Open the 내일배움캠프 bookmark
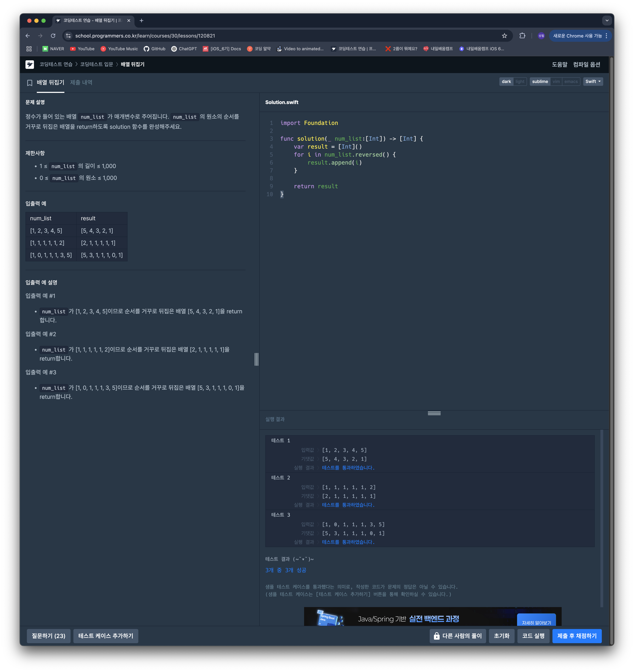This screenshot has height=672, width=634. click(x=438, y=49)
